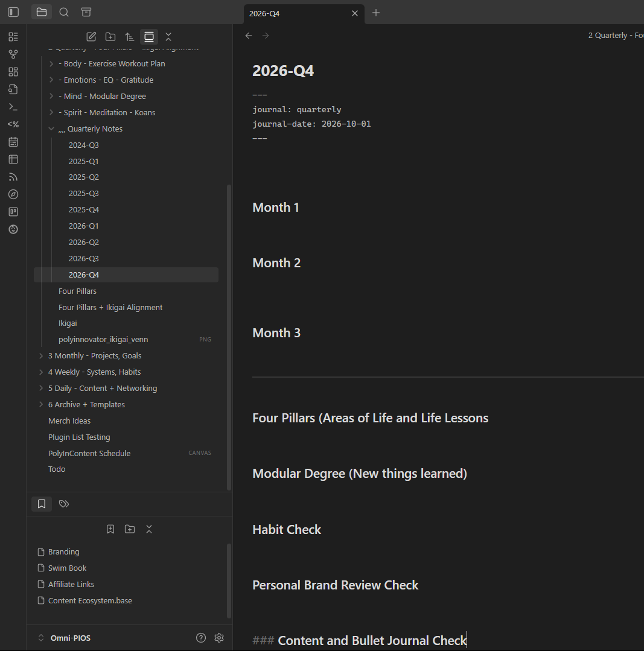
Task: Open a new tab with plus button
Action: [376, 13]
